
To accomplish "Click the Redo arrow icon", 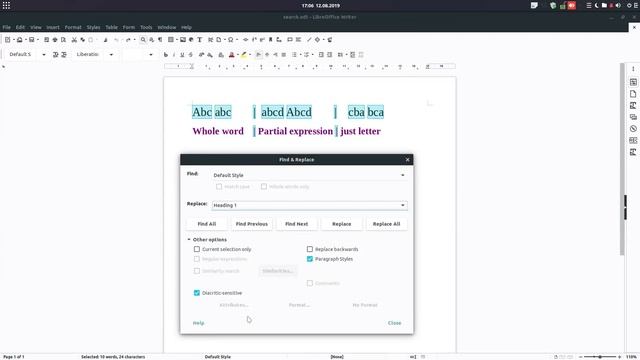I will [128, 40].
